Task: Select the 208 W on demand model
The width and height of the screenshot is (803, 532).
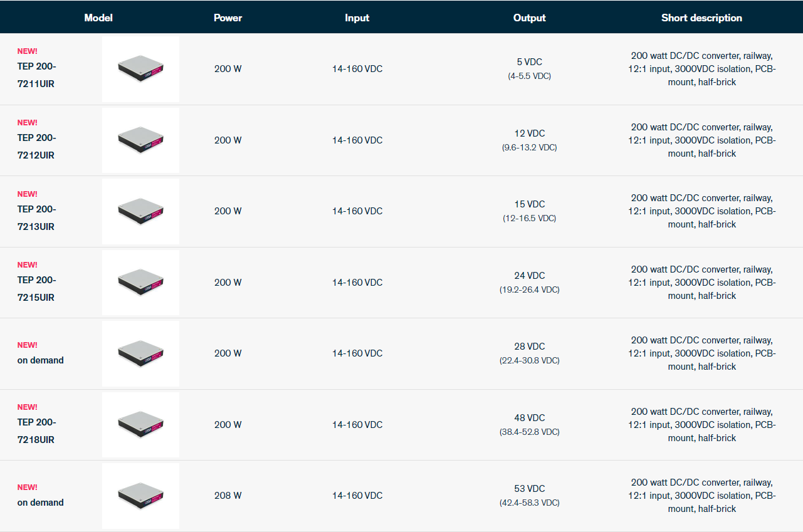Action: coord(41,503)
